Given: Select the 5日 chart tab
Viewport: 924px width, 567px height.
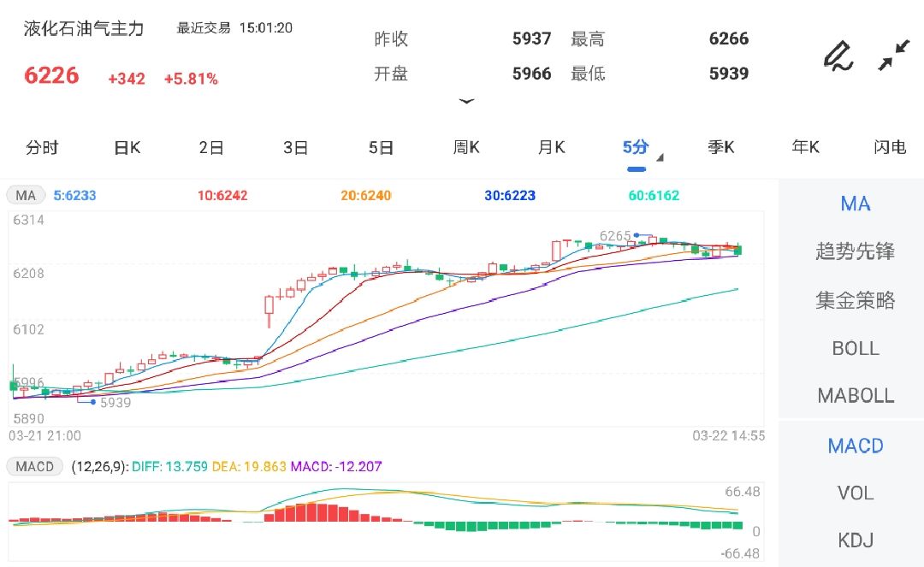Looking at the screenshot, I should tap(381, 147).
